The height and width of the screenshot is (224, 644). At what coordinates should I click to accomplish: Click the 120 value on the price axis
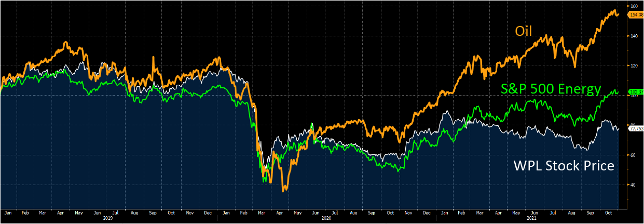[x=634, y=65]
